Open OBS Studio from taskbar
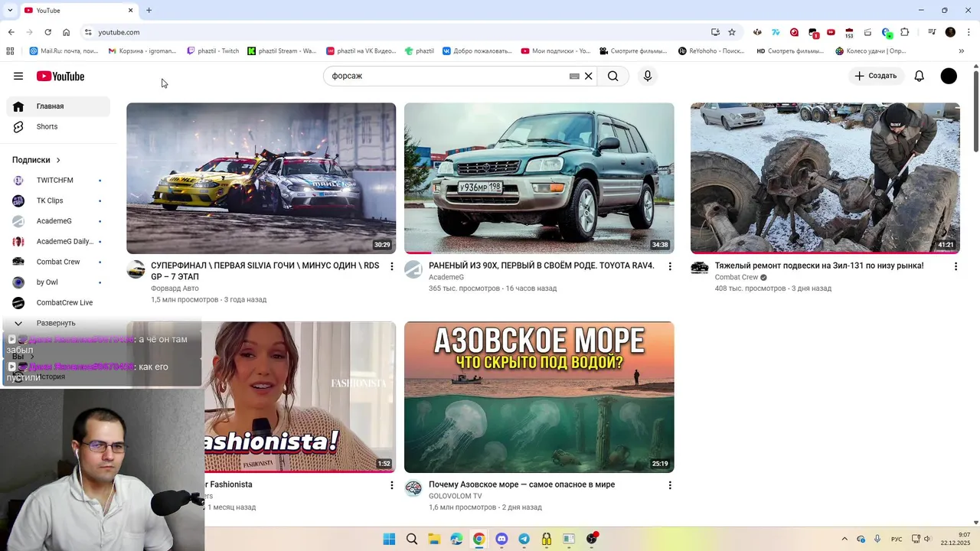 [x=591, y=539]
